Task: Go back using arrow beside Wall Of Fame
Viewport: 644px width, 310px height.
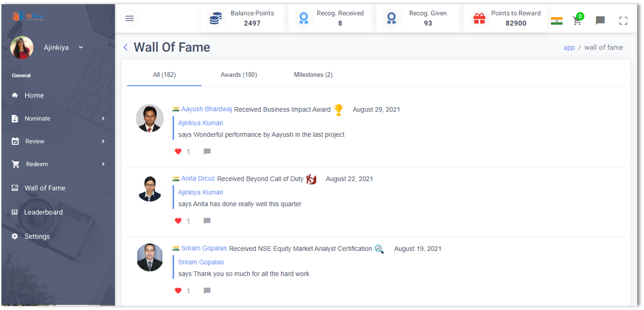Action: (125, 47)
